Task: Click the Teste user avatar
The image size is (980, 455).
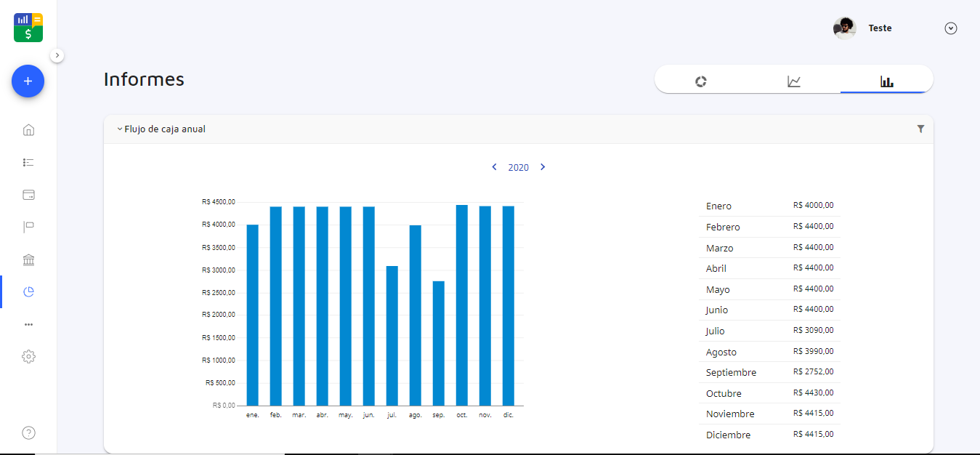Action: click(x=844, y=28)
